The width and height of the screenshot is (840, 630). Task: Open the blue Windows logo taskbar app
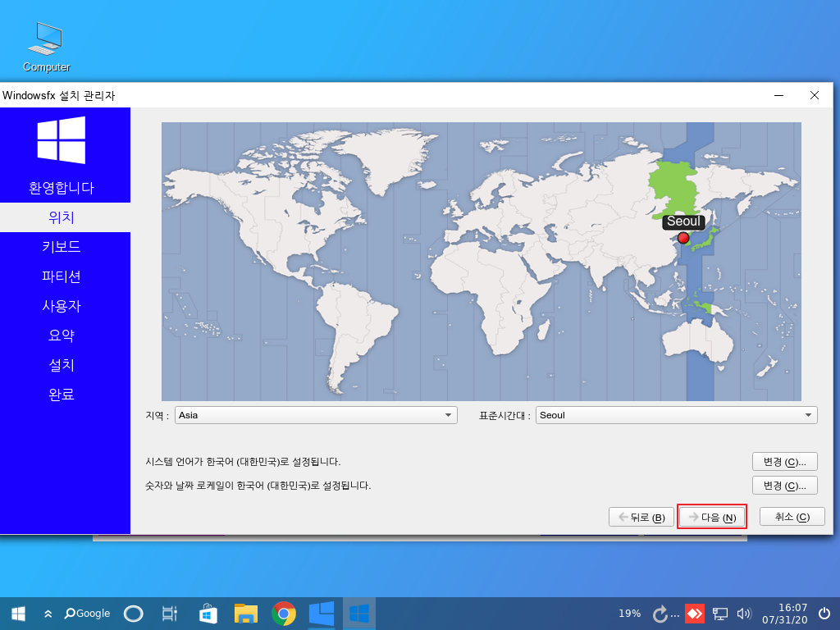322,614
